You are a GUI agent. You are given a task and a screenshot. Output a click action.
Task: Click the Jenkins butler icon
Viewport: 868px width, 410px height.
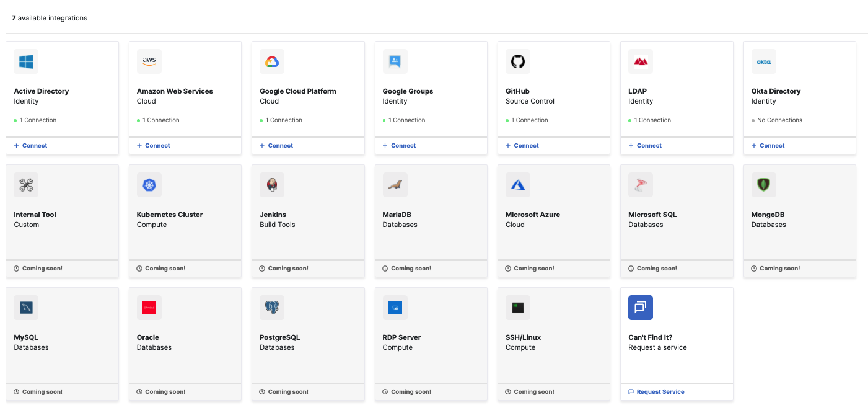pyautogui.click(x=272, y=185)
